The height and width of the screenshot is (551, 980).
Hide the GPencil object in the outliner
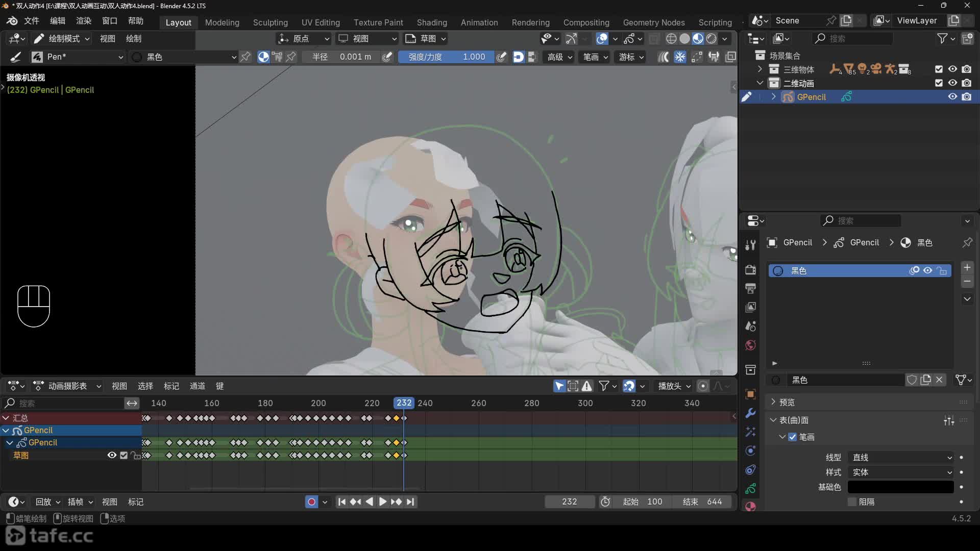[952, 97]
